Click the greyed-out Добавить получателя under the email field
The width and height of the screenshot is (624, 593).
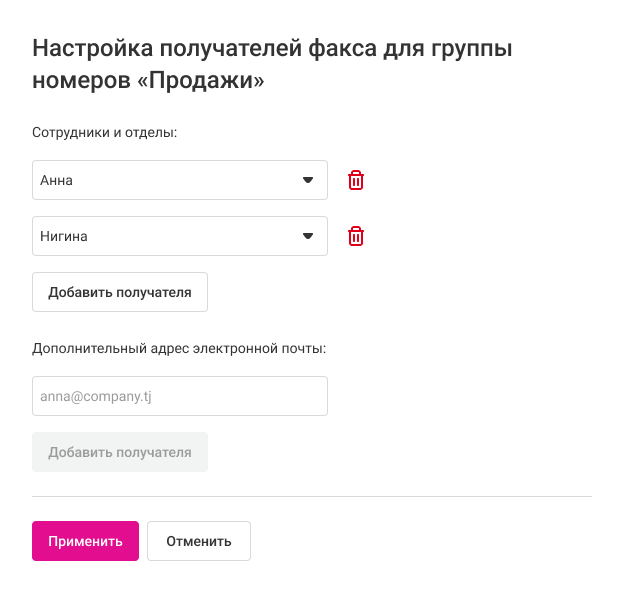point(120,452)
